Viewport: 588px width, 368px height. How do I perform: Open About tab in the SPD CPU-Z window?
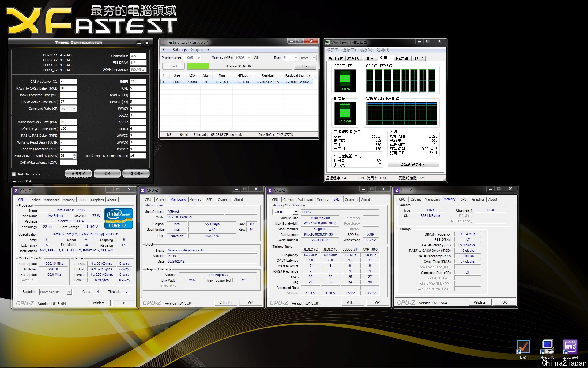[x=366, y=200]
